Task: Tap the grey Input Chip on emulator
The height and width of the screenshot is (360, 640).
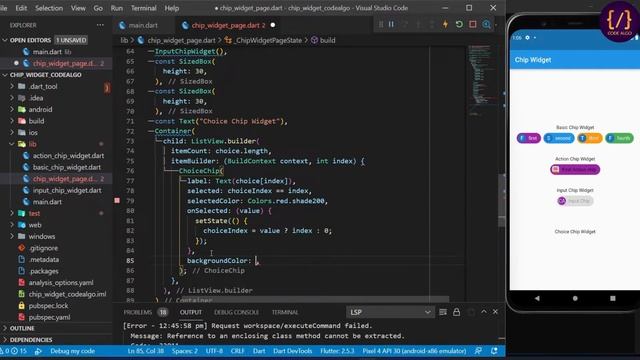Action: coord(575,201)
